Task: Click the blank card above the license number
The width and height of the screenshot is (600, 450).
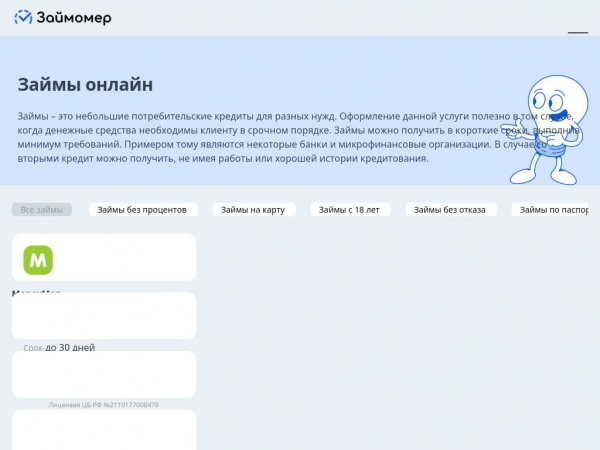Action: point(103,375)
